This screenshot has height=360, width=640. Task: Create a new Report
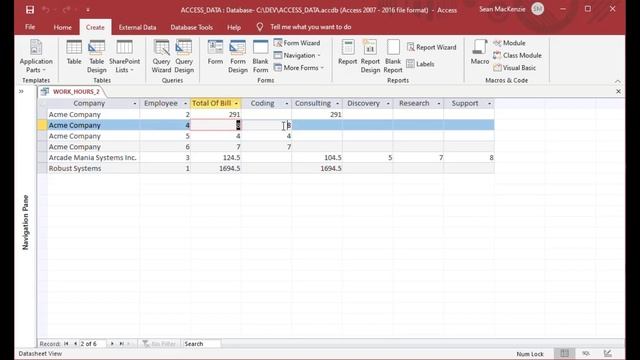[348, 53]
